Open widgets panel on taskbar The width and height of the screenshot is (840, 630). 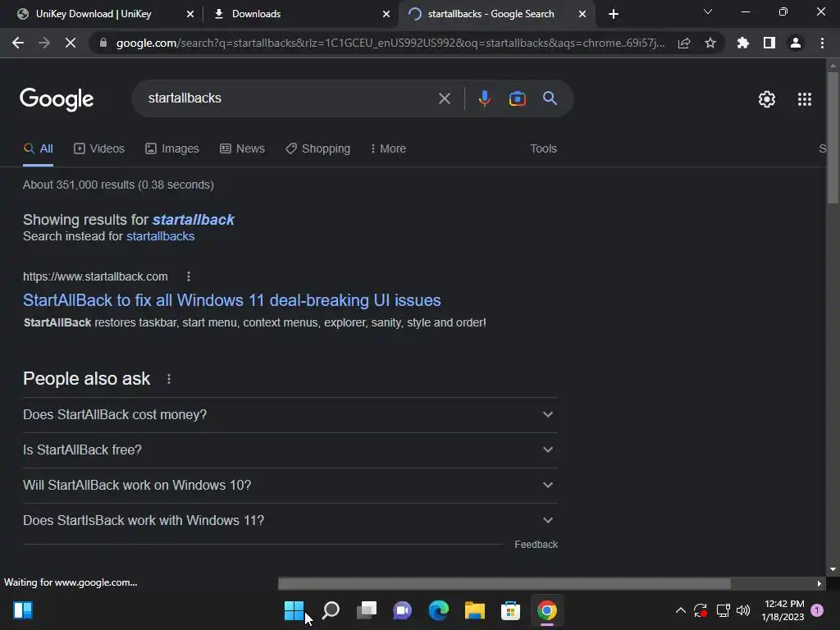(x=23, y=610)
